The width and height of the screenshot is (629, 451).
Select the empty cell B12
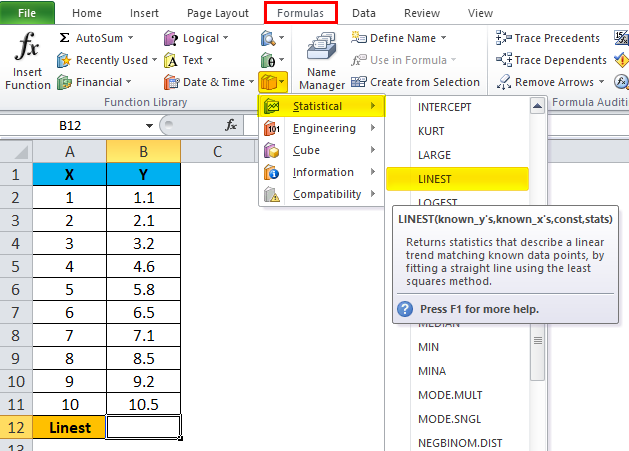143,427
